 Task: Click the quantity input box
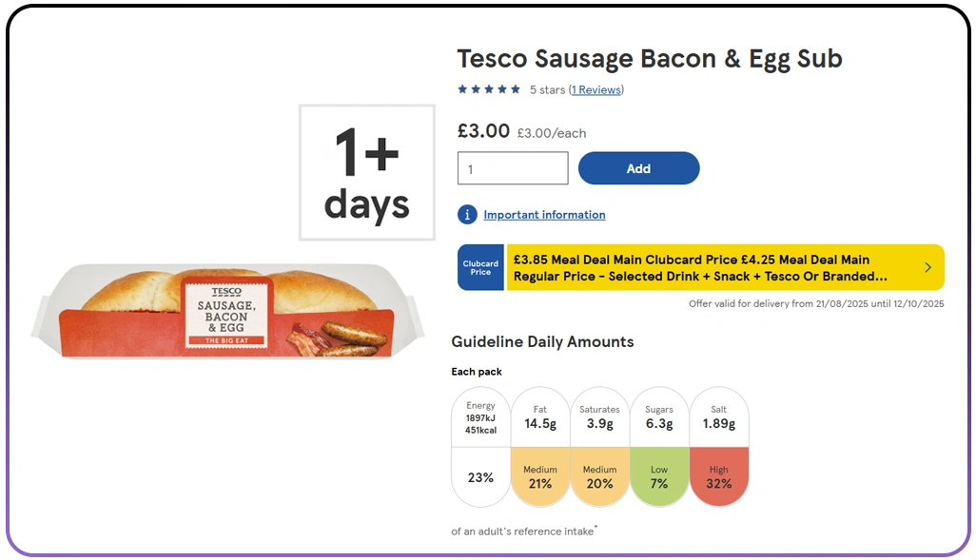pos(512,168)
